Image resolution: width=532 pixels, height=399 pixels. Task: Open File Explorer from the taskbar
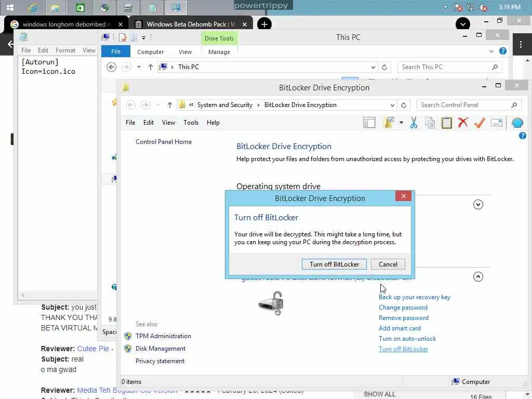click(55, 7)
